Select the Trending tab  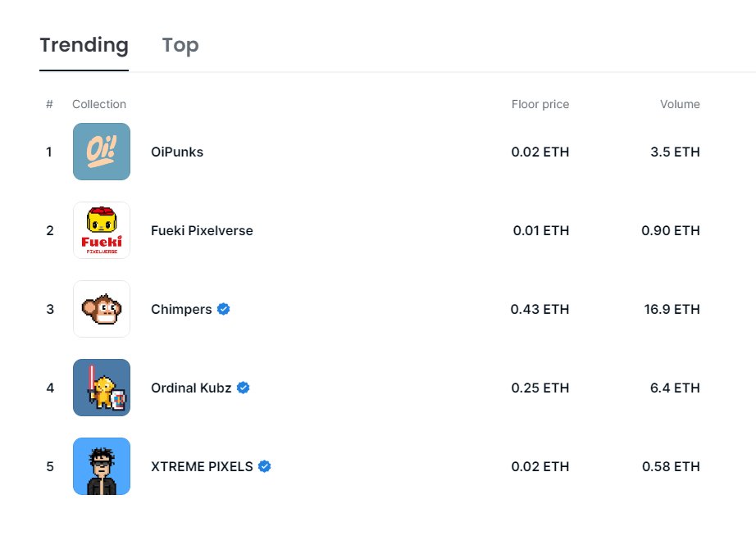(84, 45)
